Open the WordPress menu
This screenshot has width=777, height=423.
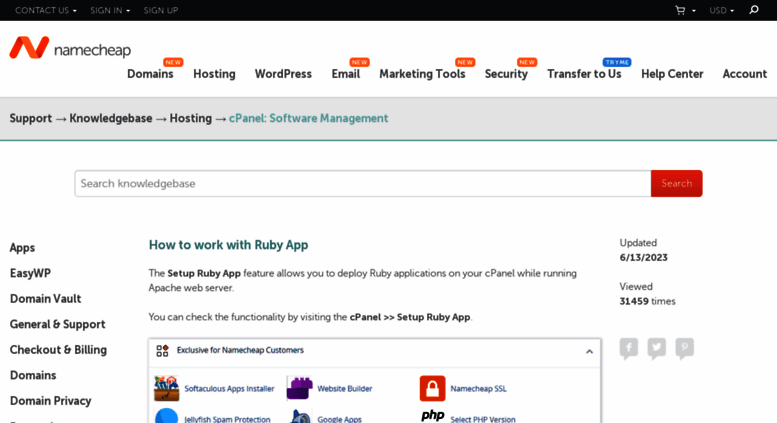[283, 74]
